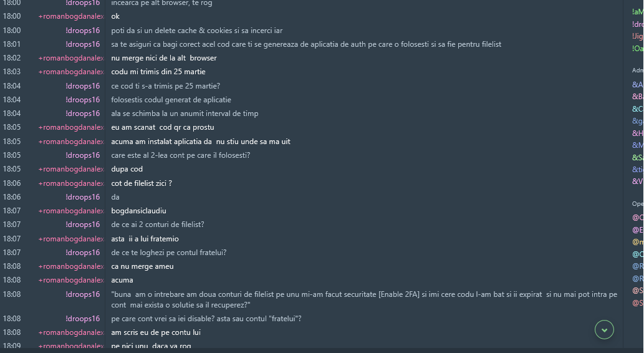Image resolution: width=644 pixels, height=353 pixels.
Task: Open romanbogdanalex's profile from the "dupa cod" line
Action: point(71,169)
